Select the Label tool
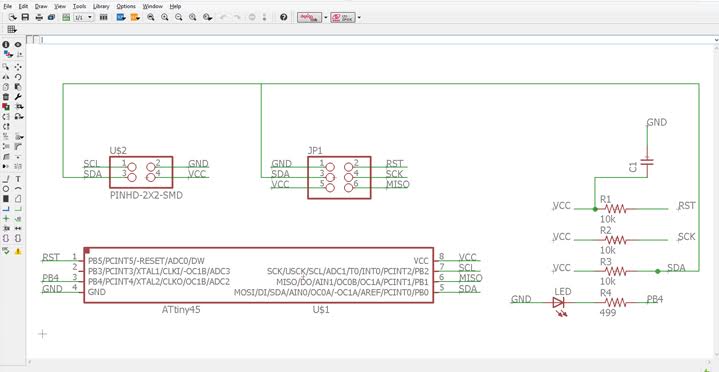 18,218
